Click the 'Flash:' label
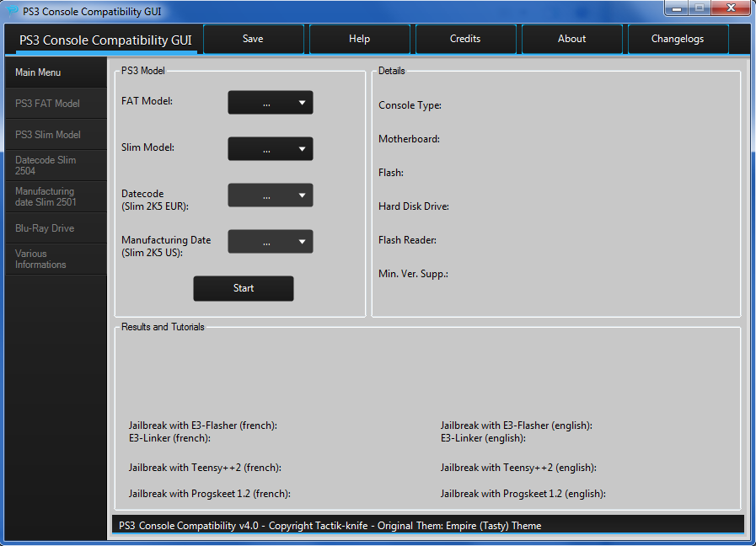Screen dimensions: 756x546 pyautogui.click(x=391, y=173)
